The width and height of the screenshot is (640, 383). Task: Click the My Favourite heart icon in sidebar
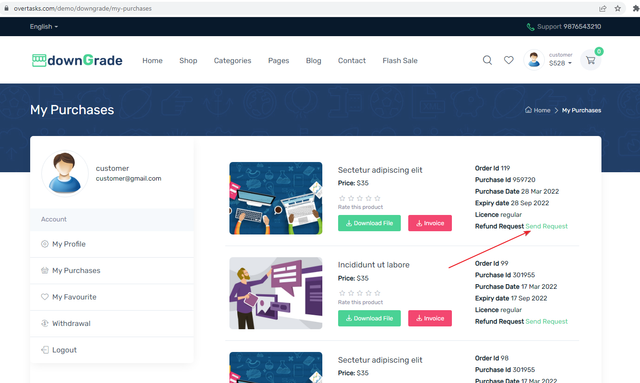click(44, 297)
